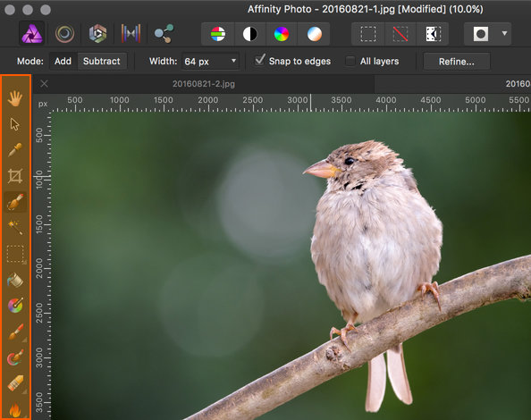Select the Hand (View) tool

[15, 98]
